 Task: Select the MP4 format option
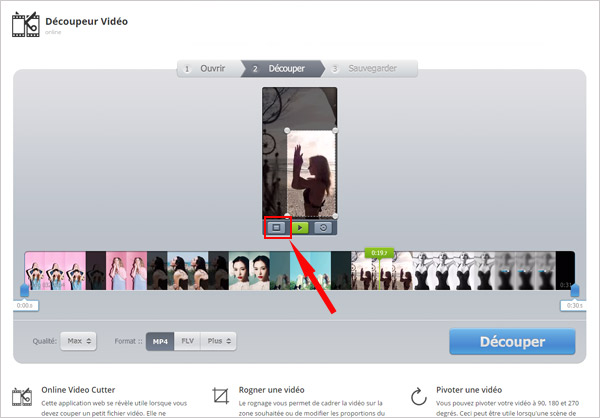159,342
